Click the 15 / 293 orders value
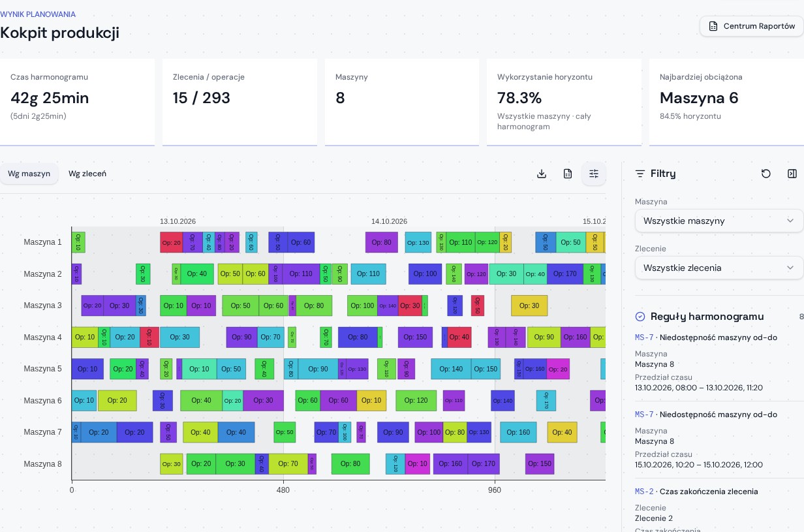The height and width of the screenshot is (532, 804). pos(202,98)
